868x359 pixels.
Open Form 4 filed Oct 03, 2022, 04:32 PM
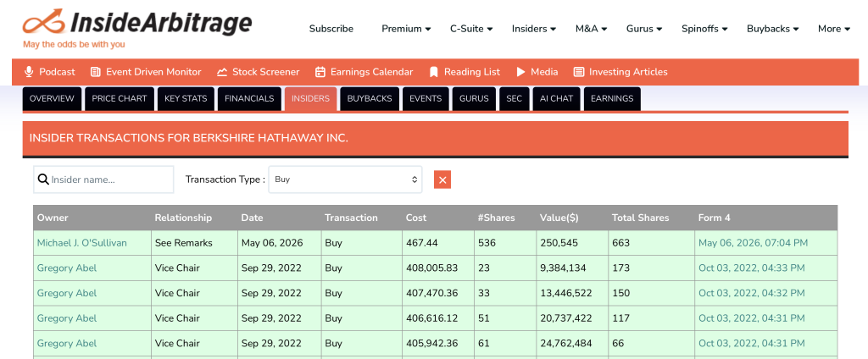pos(752,293)
